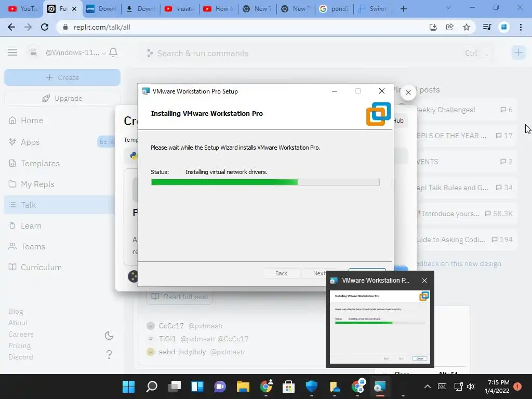Switch to the first YouTube tab
Image resolution: width=532 pixels, height=399 pixels.
[x=22, y=9]
